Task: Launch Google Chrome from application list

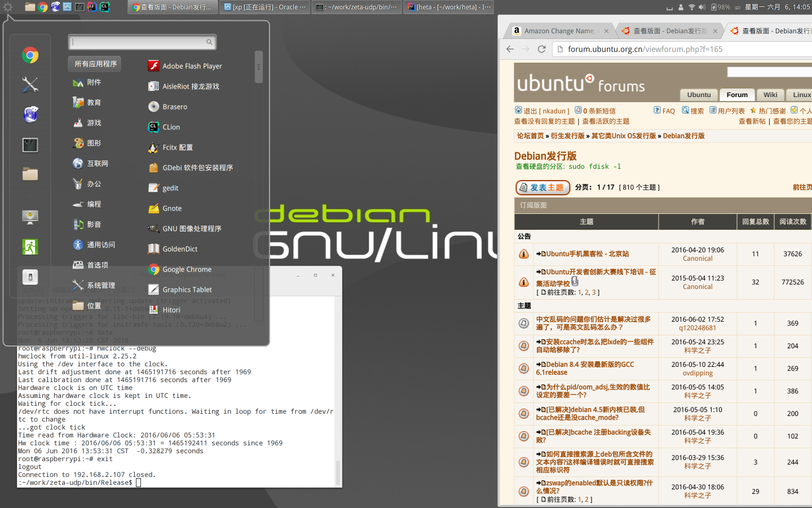Action: click(179, 269)
